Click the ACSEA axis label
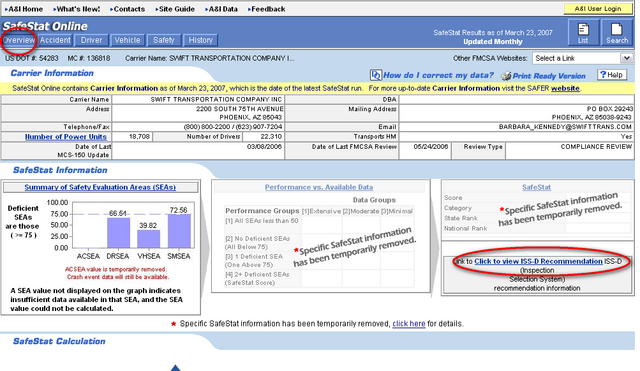640x371 pixels. 88,256
